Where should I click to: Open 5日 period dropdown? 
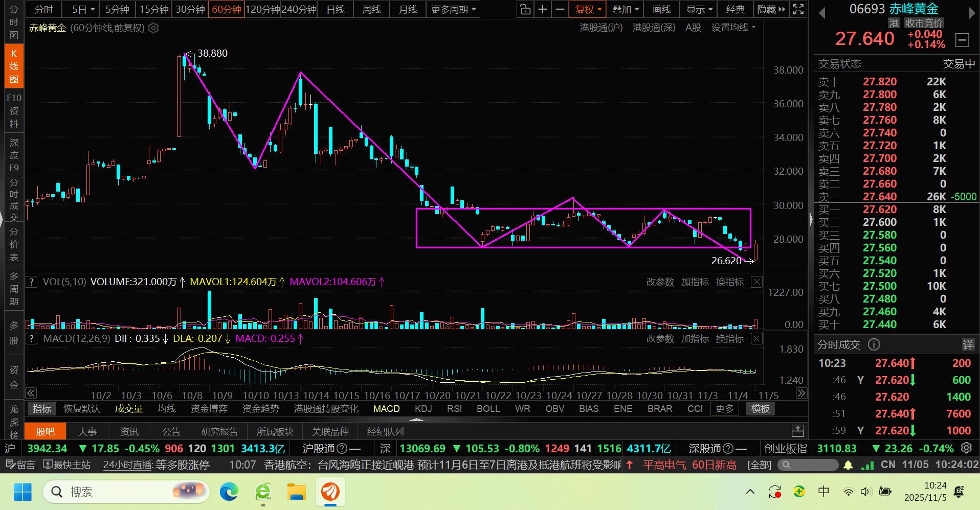[83, 9]
